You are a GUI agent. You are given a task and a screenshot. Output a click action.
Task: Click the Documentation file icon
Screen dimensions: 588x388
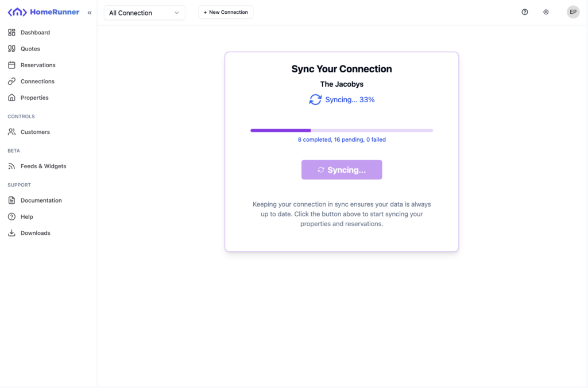tap(11, 200)
